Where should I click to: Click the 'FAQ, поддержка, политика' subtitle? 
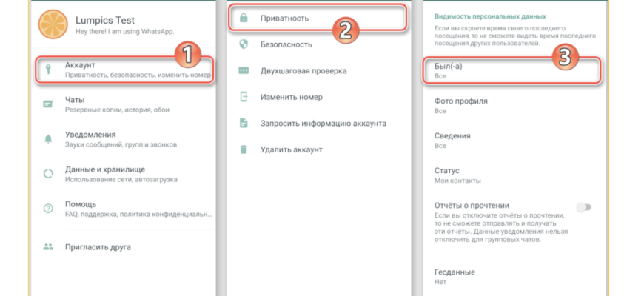click(139, 215)
